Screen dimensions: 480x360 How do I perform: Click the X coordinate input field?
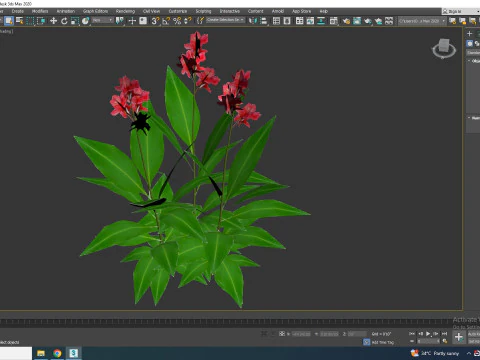click(301, 334)
